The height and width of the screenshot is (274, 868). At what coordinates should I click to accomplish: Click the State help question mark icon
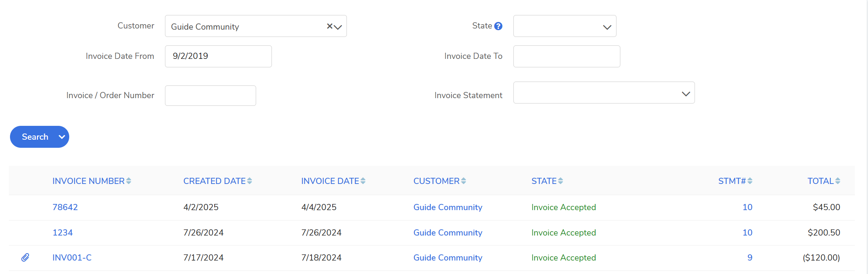(x=498, y=26)
